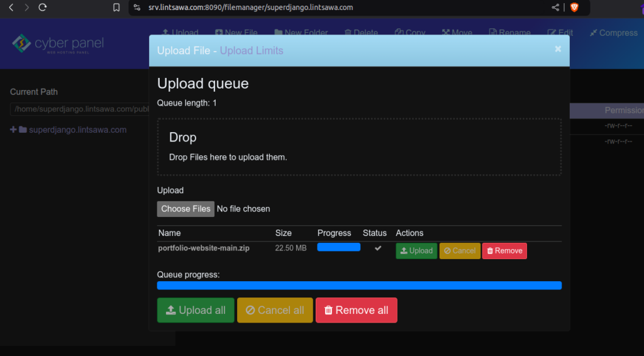Click Edit in the toolbar
The width and height of the screenshot is (644, 356).
(x=560, y=33)
